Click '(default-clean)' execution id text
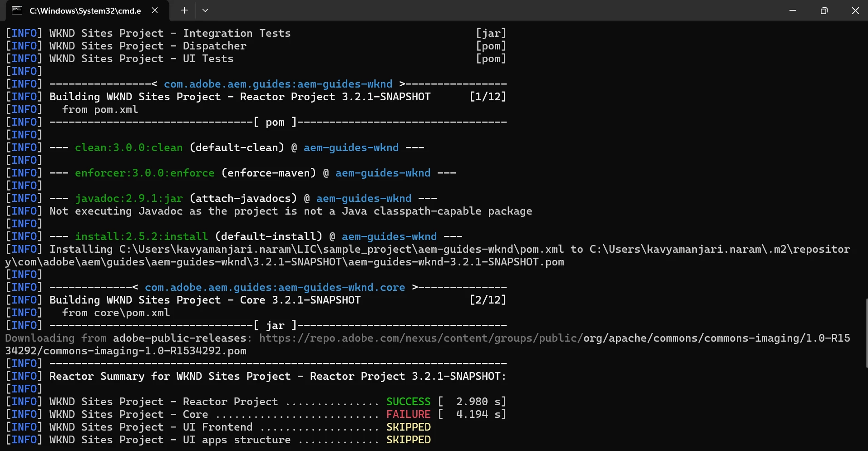Image resolution: width=868 pixels, height=451 pixels. 237,147
